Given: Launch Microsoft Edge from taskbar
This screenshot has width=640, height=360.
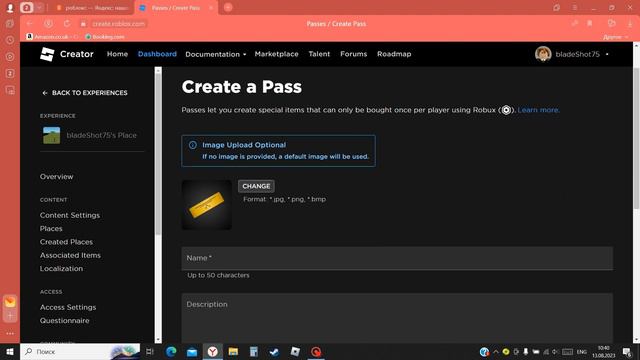Looking at the screenshot, I should coord(171,351).
